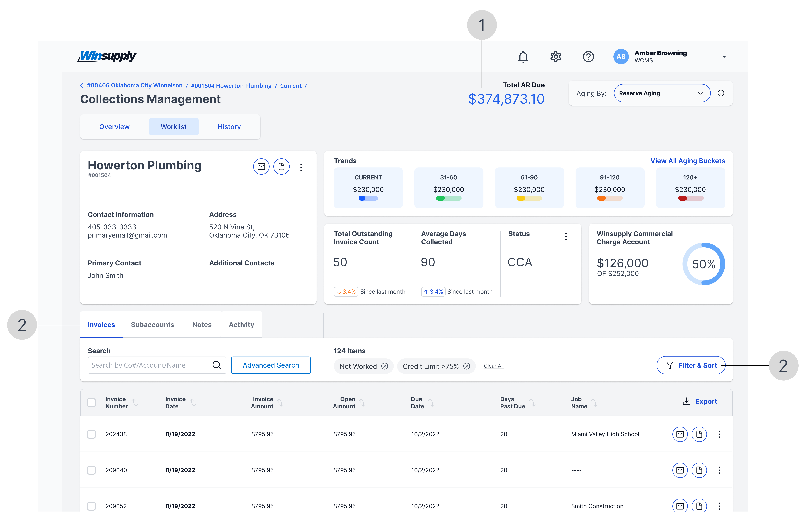Image resolution: width=812 pixels, height=524 pixels.
Task: Email invoice 202438 using envelope icon
Action: pos(680,434)
